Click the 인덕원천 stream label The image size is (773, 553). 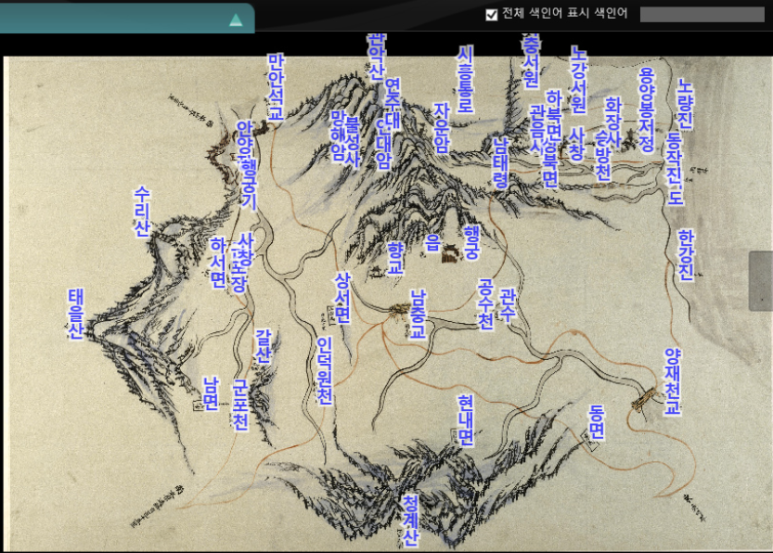tap(324, 371)
